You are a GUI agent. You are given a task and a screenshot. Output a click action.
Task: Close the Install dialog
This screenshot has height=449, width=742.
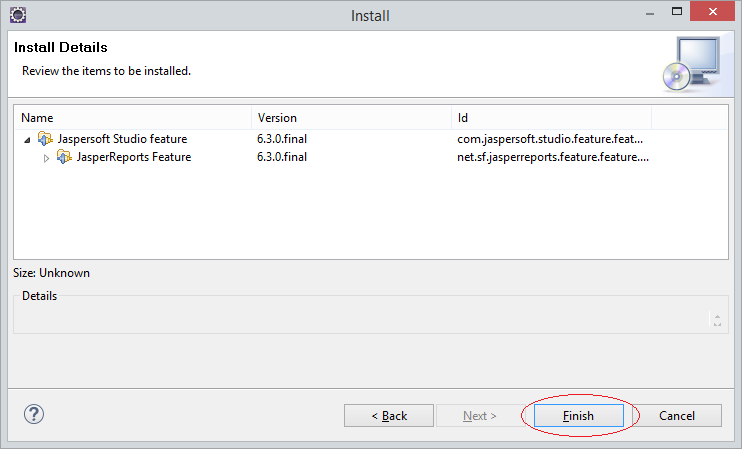coord(712,11)
